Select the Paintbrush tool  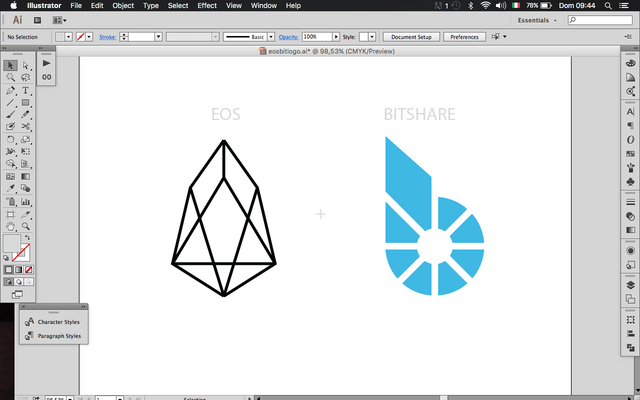(x=11, y=114)
